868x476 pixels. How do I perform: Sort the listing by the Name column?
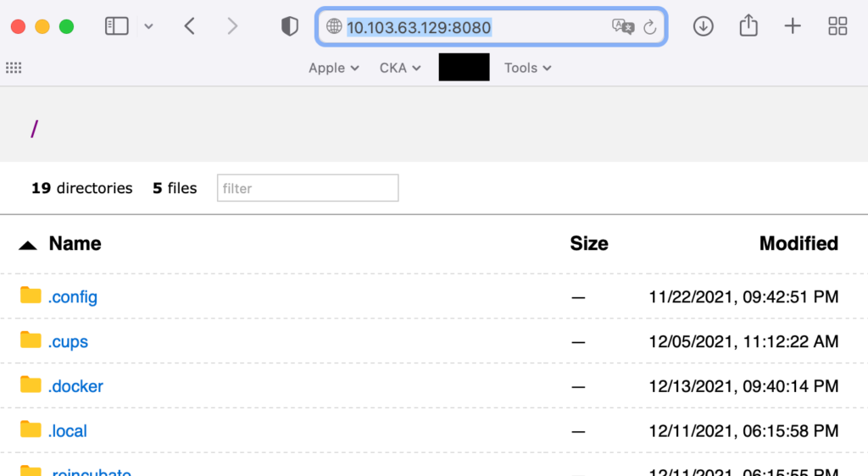tap(75, 244)
